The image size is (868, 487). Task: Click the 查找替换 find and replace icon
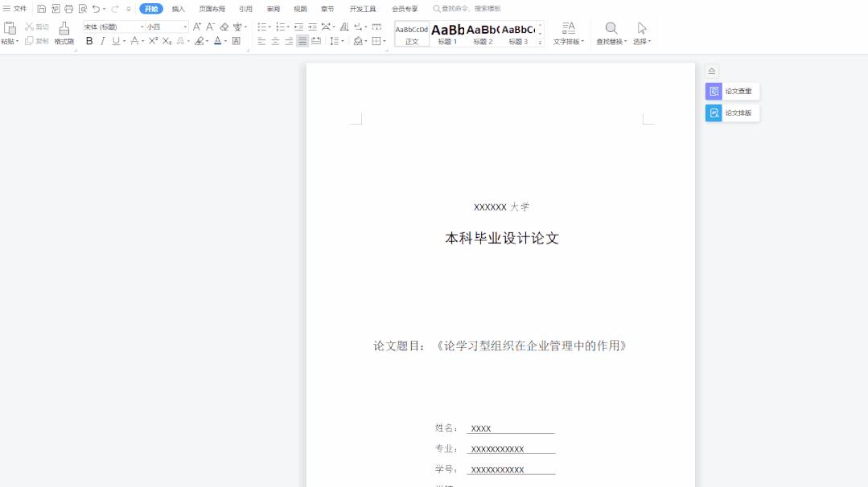pos(610,32)
